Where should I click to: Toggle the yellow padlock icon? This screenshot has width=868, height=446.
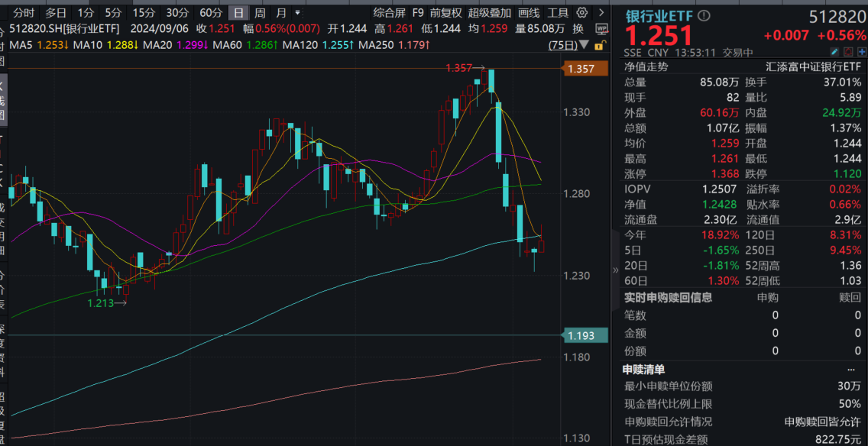pyautogui.click(x=601, y=45)
